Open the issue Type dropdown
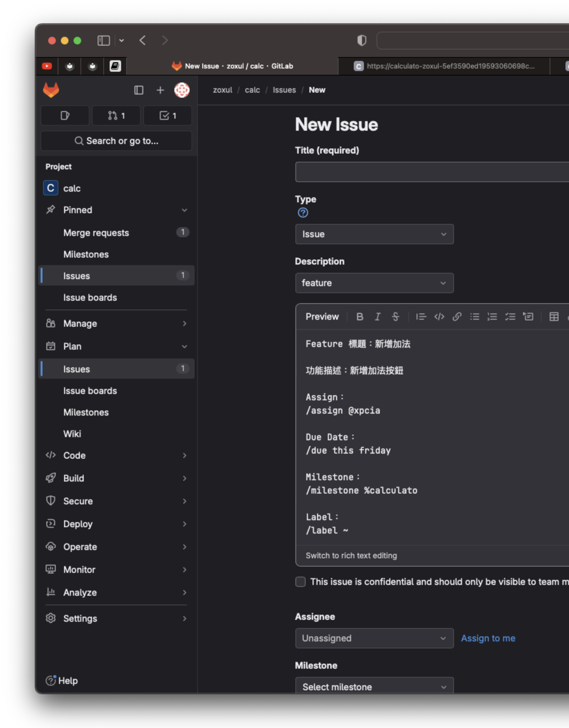This screenshot has height=728, width=569. tap(374, 234)
